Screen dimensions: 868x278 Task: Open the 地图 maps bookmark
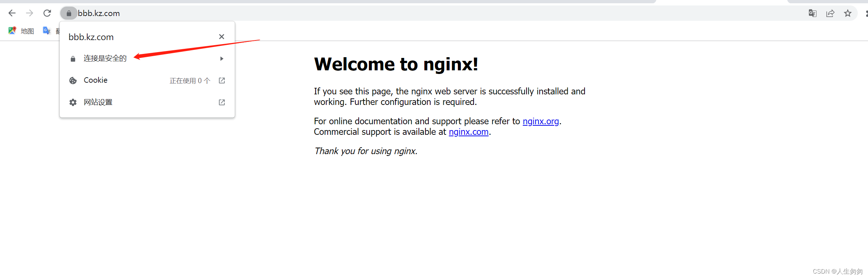(21, 31)
